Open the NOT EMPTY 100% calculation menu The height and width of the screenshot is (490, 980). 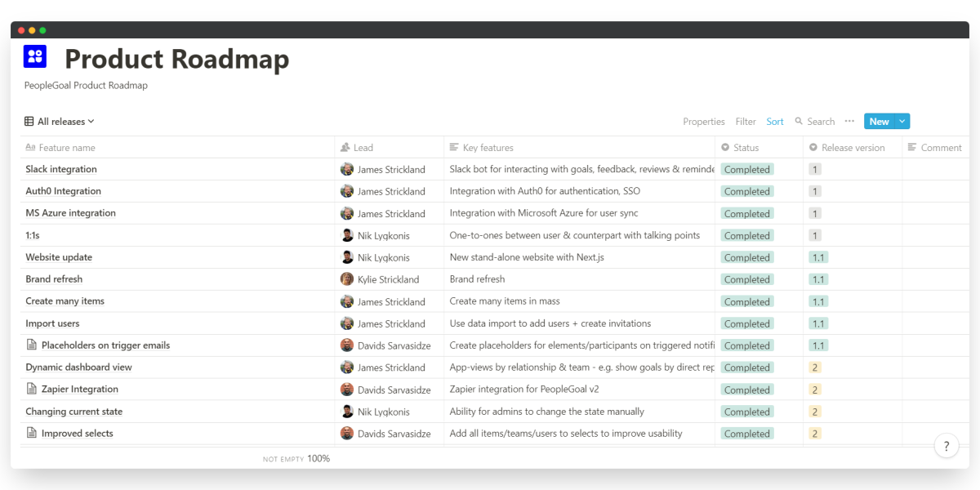(x=296, y=459)
